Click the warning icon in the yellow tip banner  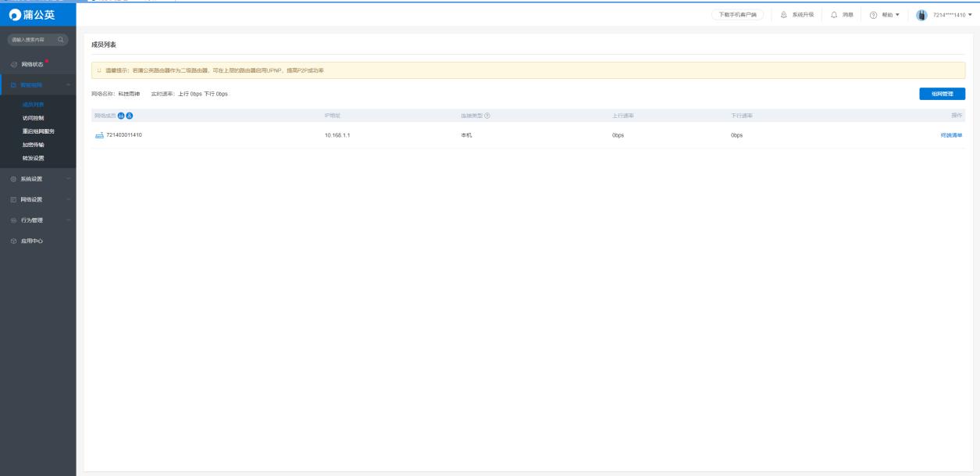[x=99, y=70]
